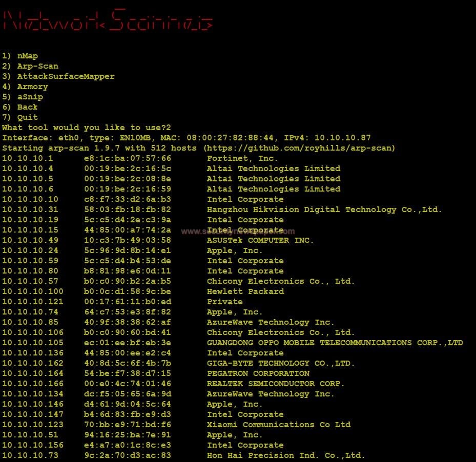Click the 'REALTEK SEMICONDUCTOR CORP.' vendor
Screen dimensions: 476x462
coord(276,384)
